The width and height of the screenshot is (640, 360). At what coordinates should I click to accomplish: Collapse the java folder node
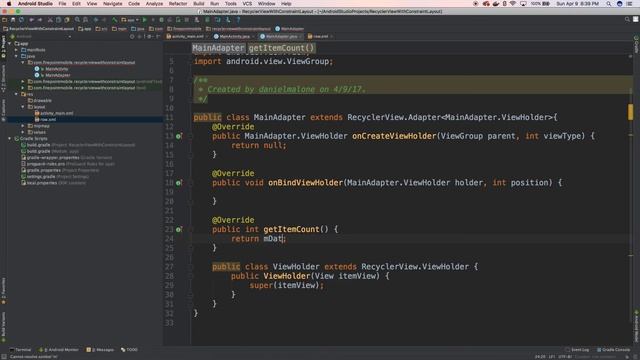(x=16, y=56)
